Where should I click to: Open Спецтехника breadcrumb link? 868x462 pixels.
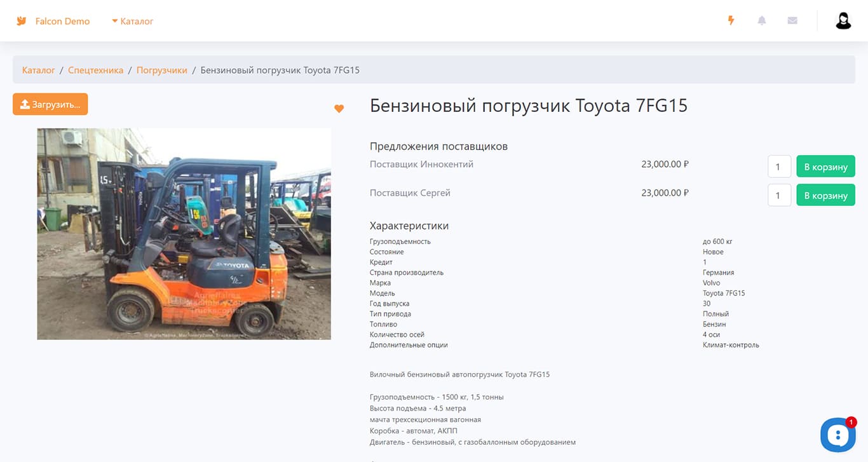[96, 70]
